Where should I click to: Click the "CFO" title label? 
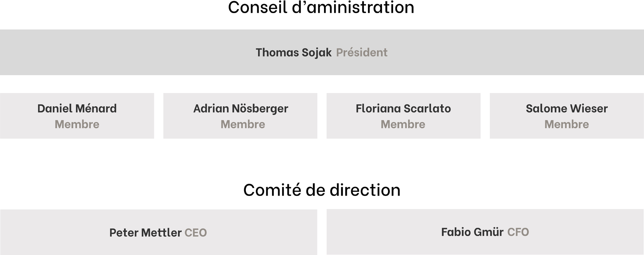click(x=518, y=232)
